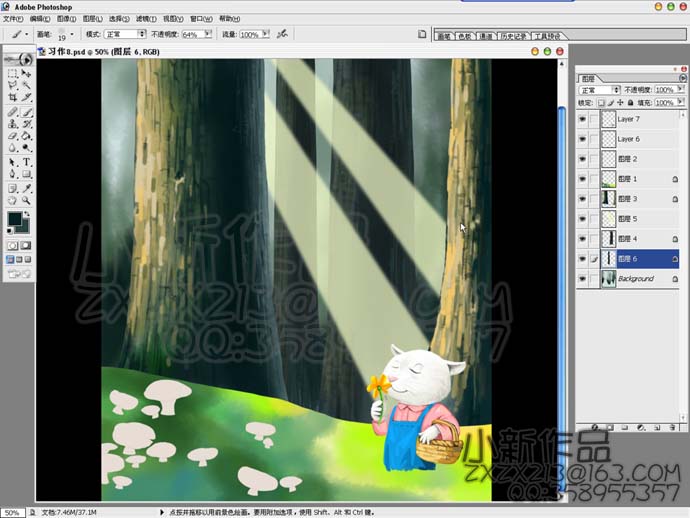Image resolution: width=690 pixels, height=518 pixels.
Task: Select the Dodge tool
Action: click(x=26, y=148)
